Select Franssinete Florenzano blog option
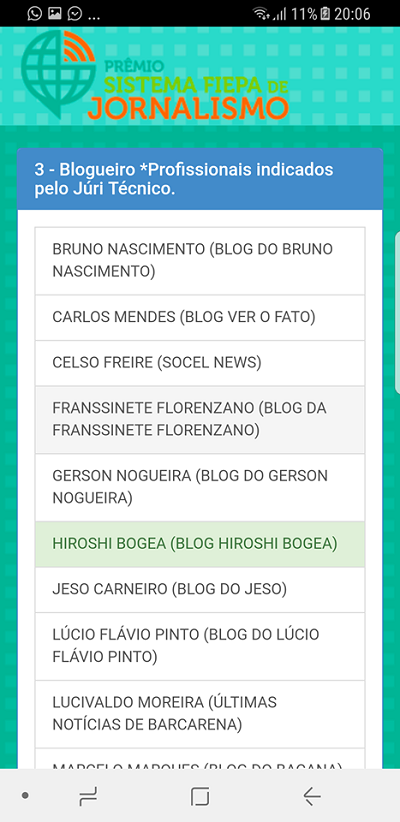The height and width of the screenshot is (822, 400). point(200,419)
